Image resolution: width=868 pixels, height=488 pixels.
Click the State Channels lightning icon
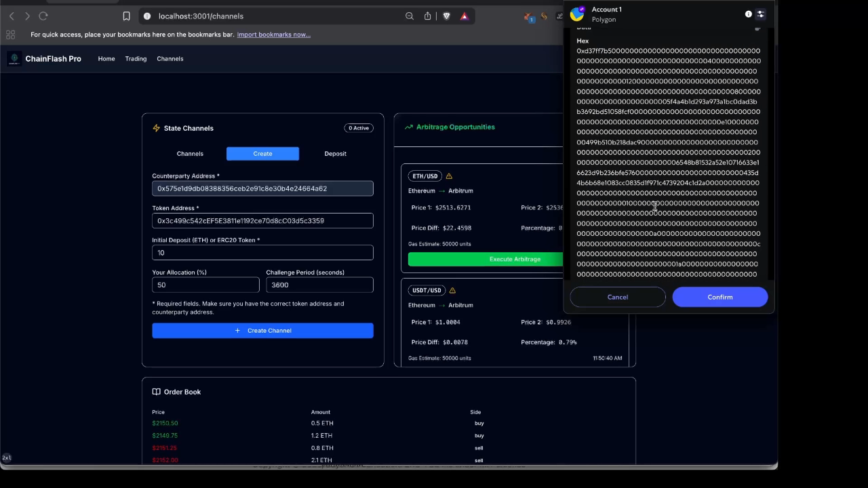click(157, 128)
